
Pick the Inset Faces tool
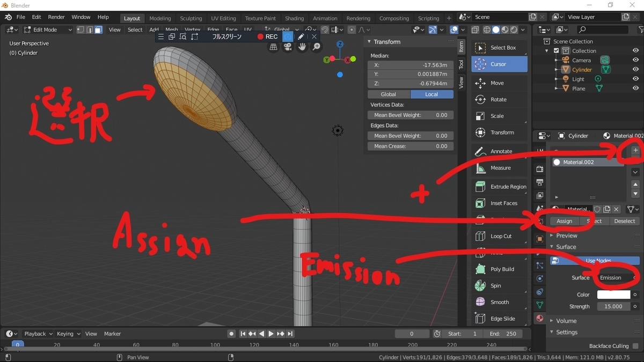pyautogui.click(x=499, y=203)
